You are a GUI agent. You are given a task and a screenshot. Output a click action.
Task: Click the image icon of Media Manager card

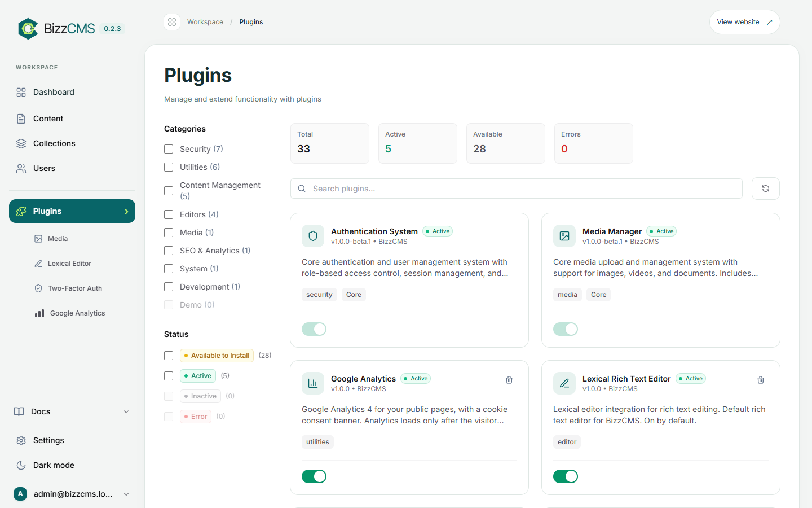point(564,236)
